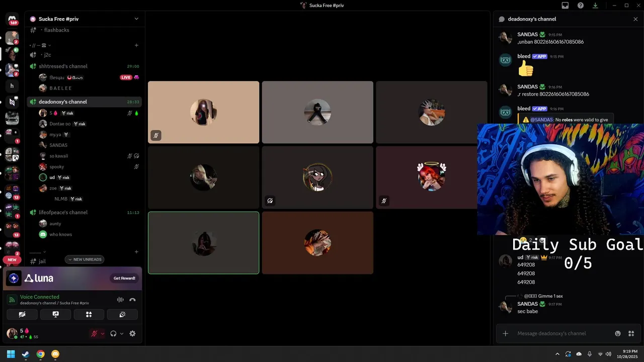Focus Message deadonoxy's channel input
Viewport: 644px width, 362px height.
click(x=561, y=333)
